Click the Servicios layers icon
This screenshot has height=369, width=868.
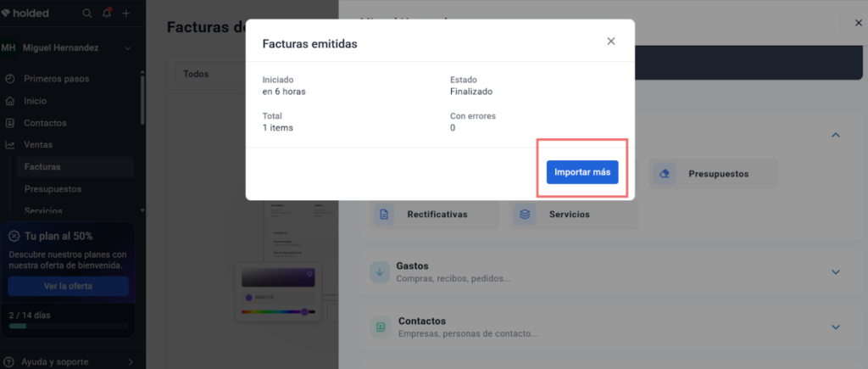point(524,214)
